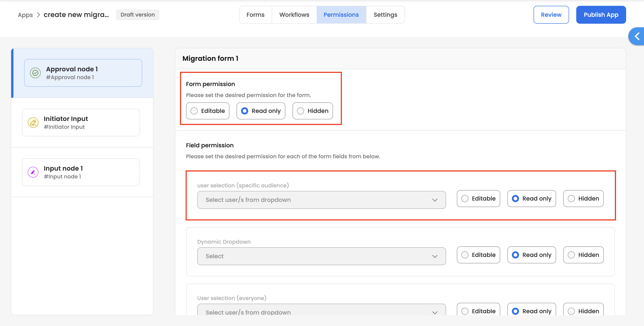Switch to the Forms tab
The width and height of the screenshot is (644, 326).
[255, 15]
